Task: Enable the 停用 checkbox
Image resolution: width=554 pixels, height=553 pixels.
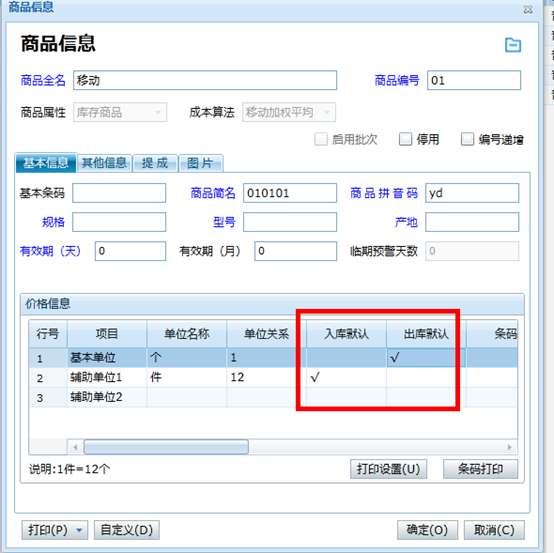Action: 405,139
